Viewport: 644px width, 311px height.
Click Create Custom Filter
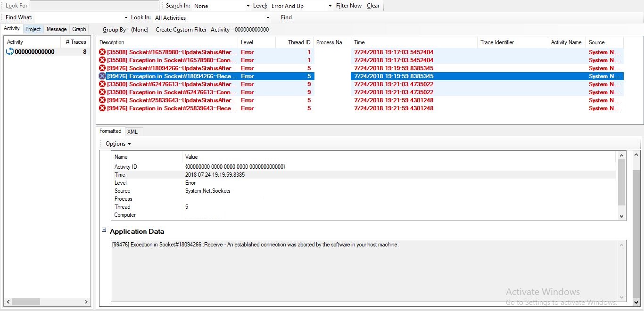point(181,30)
